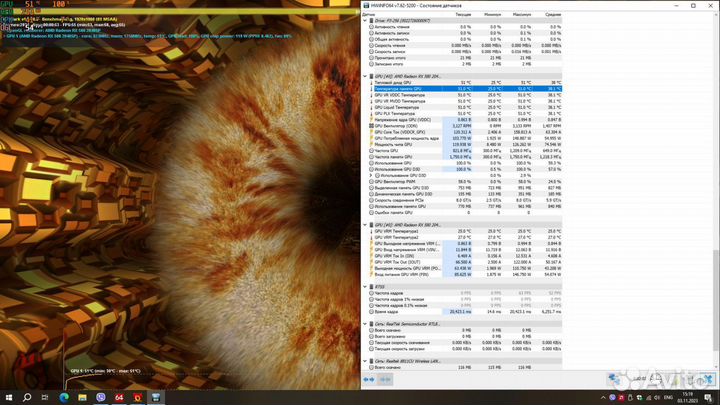Select the GPU VR VDDC Температура row
This screenshot has width=720, height=405.
tap(465, 95)
